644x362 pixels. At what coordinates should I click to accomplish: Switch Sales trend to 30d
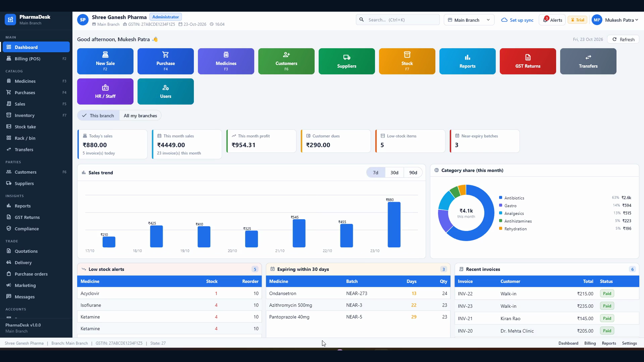[x=394, y=173]
